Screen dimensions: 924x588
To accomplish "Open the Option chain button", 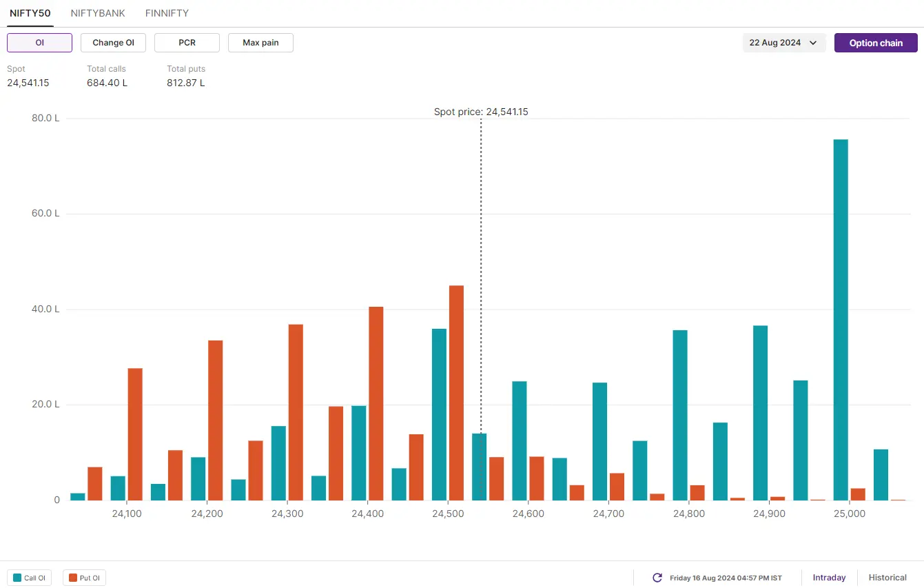I will (876, 43).
